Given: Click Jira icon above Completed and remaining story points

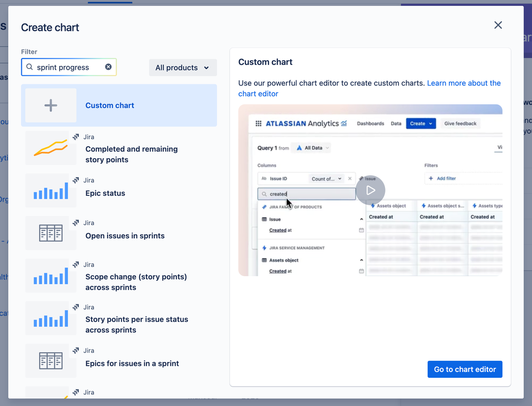Looking at the screenshot, I should tap(76, 137).
